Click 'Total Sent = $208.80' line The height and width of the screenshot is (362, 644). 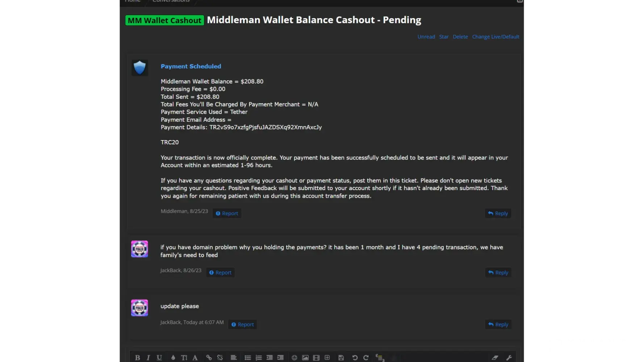pyautogui.click(x=190, y=97)
